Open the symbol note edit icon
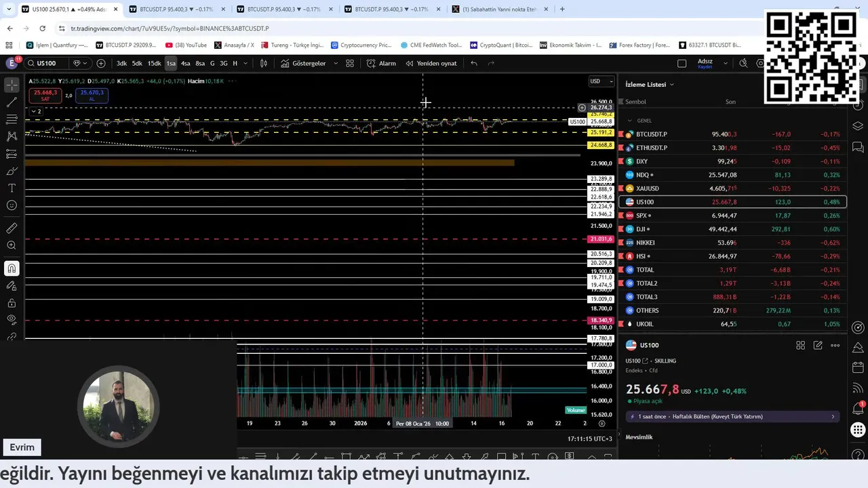The width and height of the screenshot is (868, 488). coord(818,345)
